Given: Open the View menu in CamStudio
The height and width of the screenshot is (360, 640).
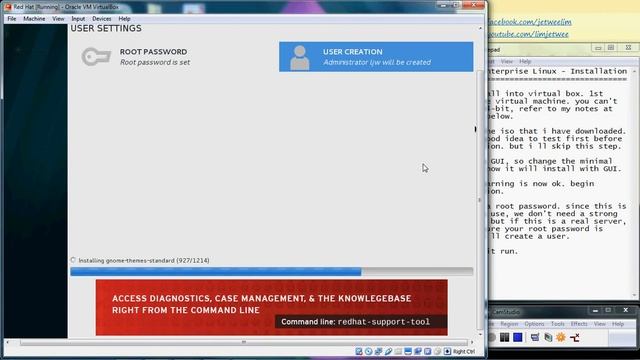Looking at the screenshot, I should click(600, 324).
